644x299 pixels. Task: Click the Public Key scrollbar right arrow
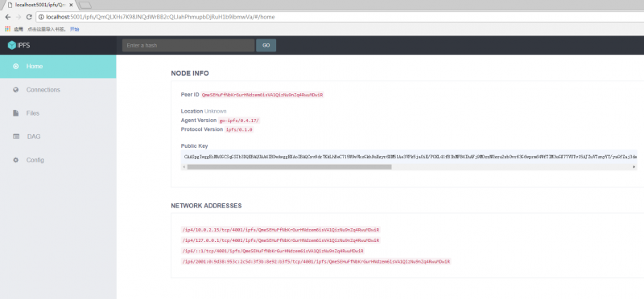pos(634,167)
